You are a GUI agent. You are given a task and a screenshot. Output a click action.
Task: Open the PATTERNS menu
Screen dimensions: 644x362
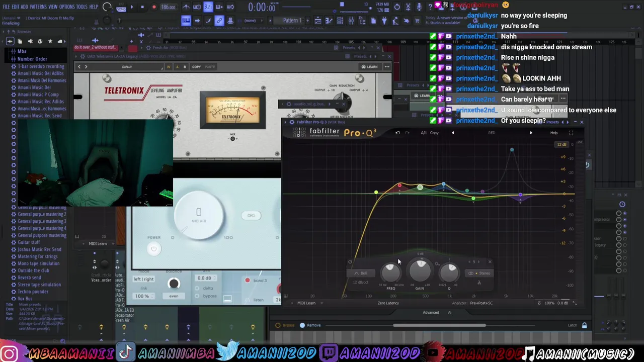pyautogui.click(x=38, y=7)
